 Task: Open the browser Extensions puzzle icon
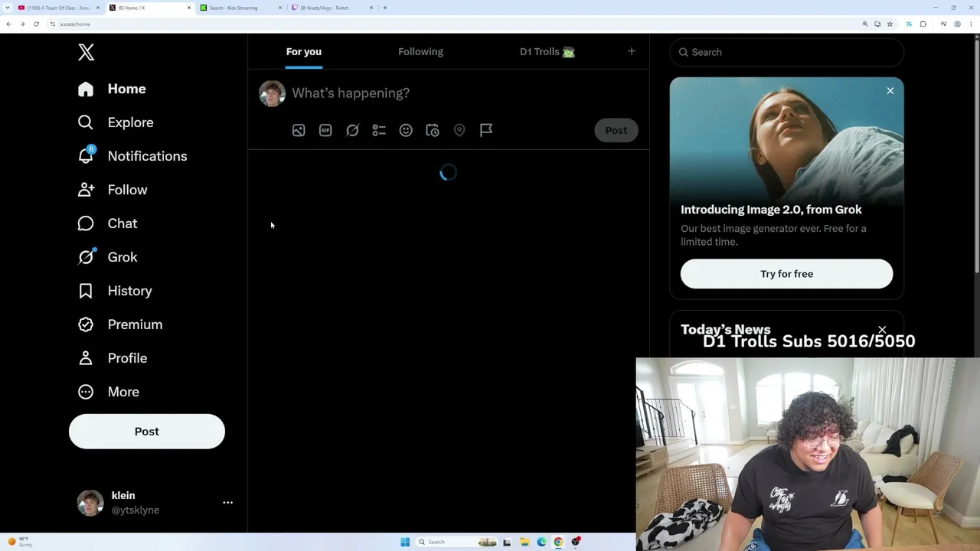point(923,24)
